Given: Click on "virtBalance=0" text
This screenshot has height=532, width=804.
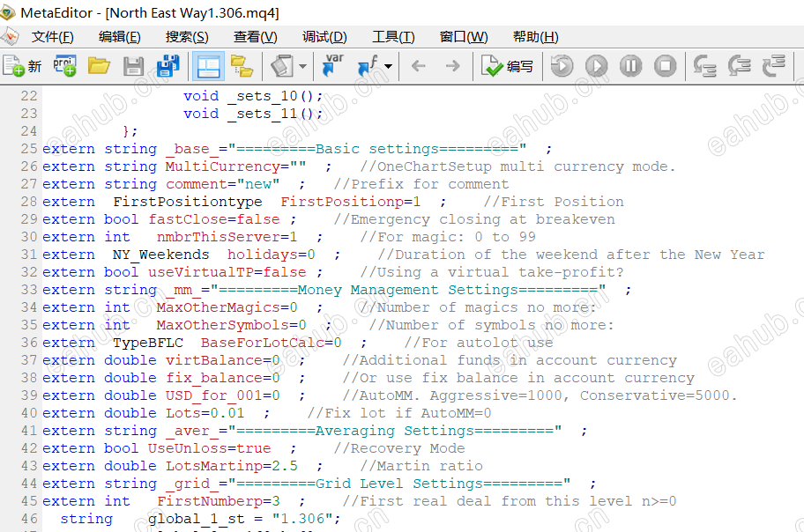Looking at the screenshot, I should [222, 360].
